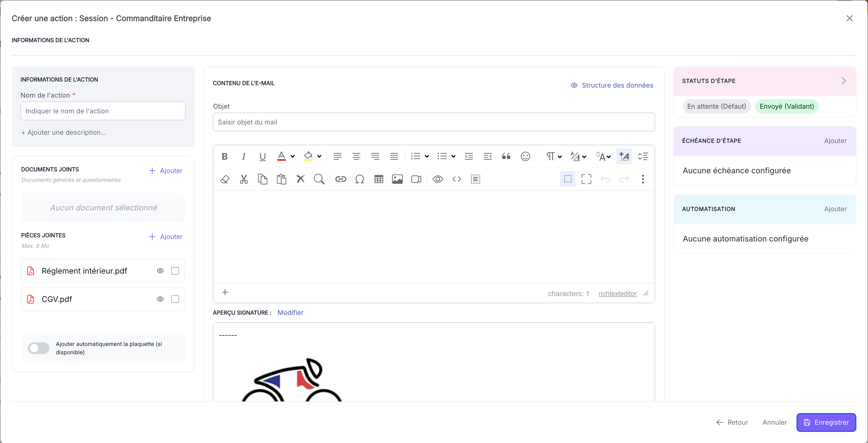868x443 pixels.
Task: Open more editor options (three dots)
Action: [x=643, y=179]
